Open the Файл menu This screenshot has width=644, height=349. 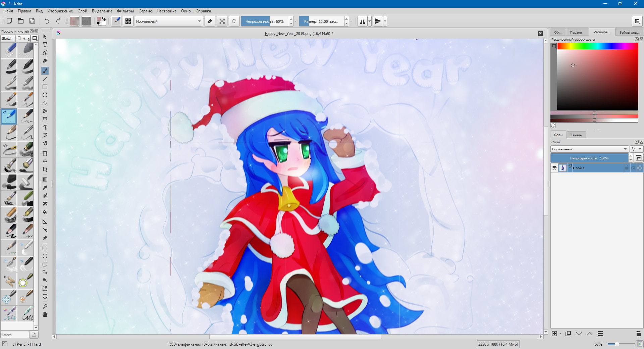pos(8,11)
